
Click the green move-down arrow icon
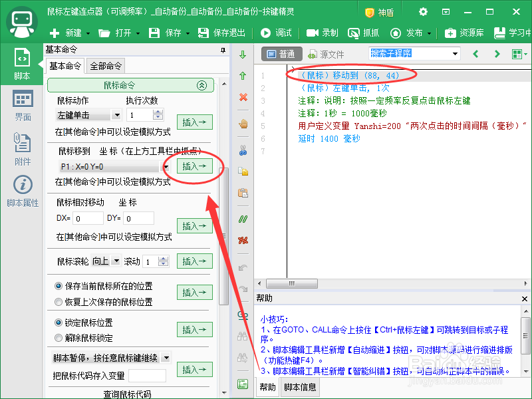click(243, 55)
